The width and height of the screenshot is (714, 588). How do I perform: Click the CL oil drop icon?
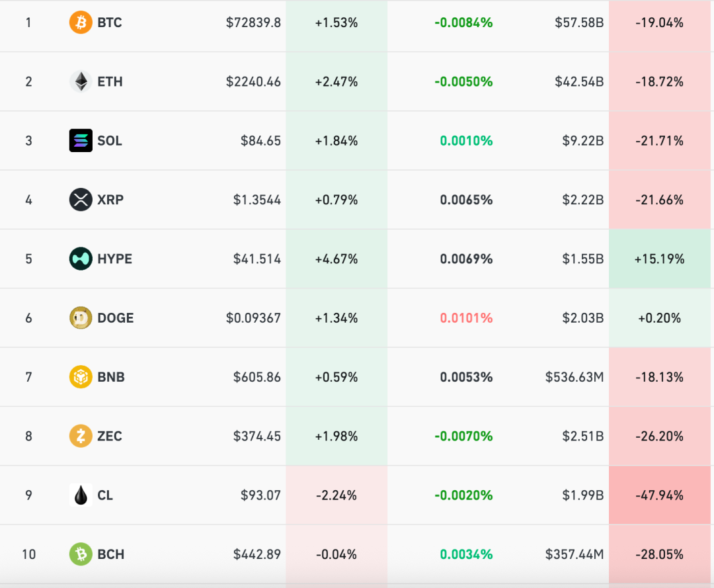(81, 495)
